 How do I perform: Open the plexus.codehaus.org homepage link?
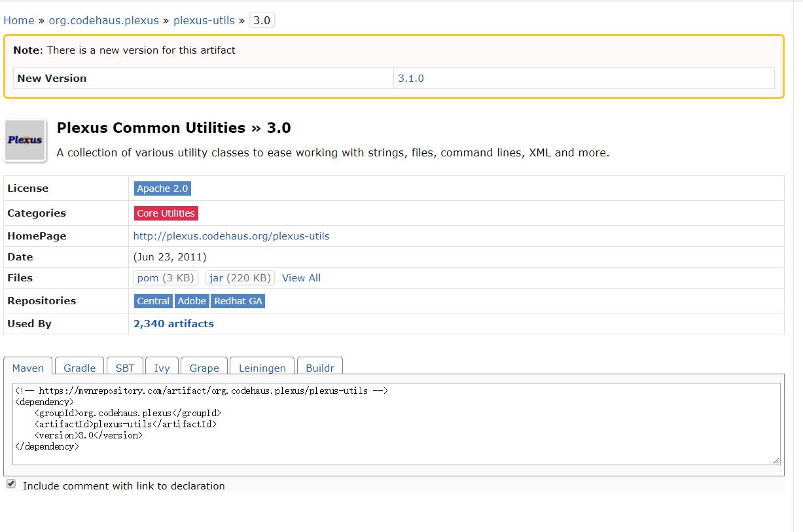[x=232, y=236]
